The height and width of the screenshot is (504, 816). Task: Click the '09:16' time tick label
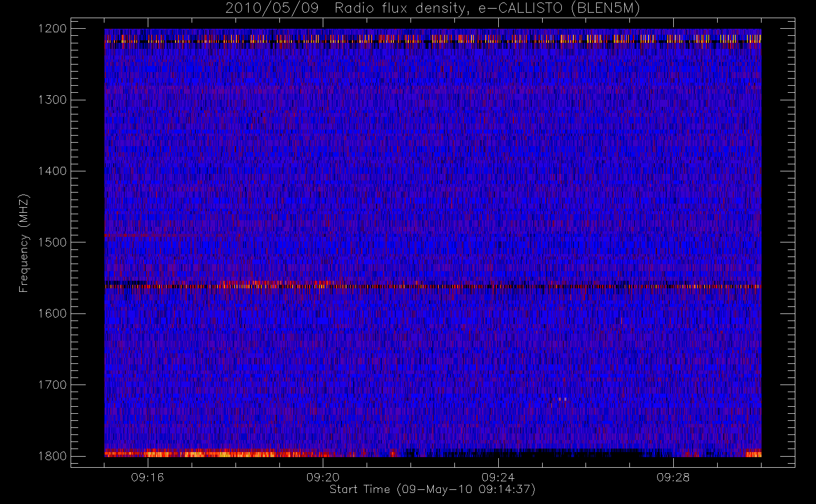148,477
